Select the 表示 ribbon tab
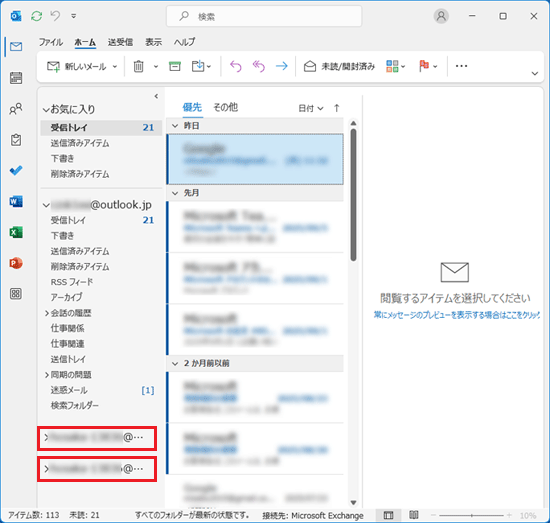The width and height of the screenshot is (550, 523). point(154,42)
